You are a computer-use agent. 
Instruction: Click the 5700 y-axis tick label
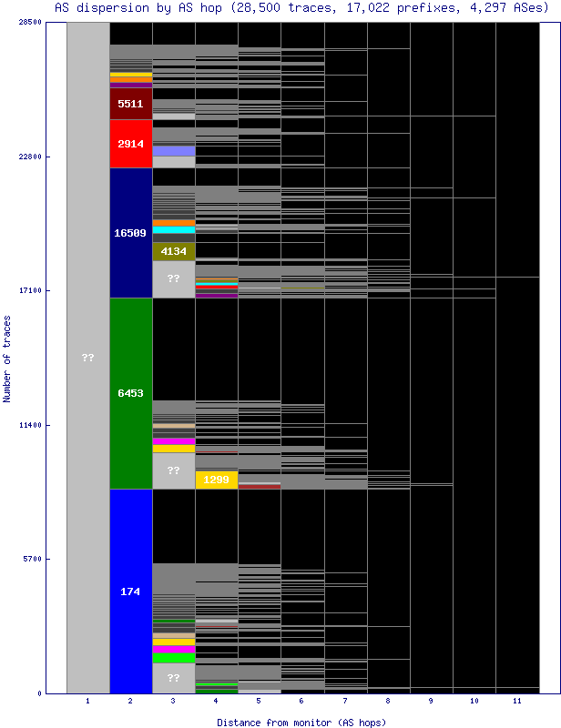pos(32,559)
